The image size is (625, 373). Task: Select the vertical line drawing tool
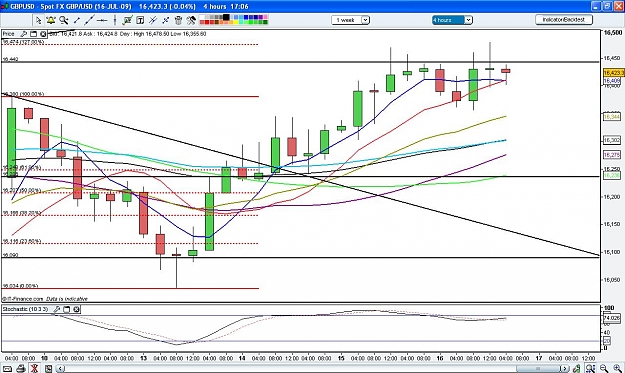point(115,20)
